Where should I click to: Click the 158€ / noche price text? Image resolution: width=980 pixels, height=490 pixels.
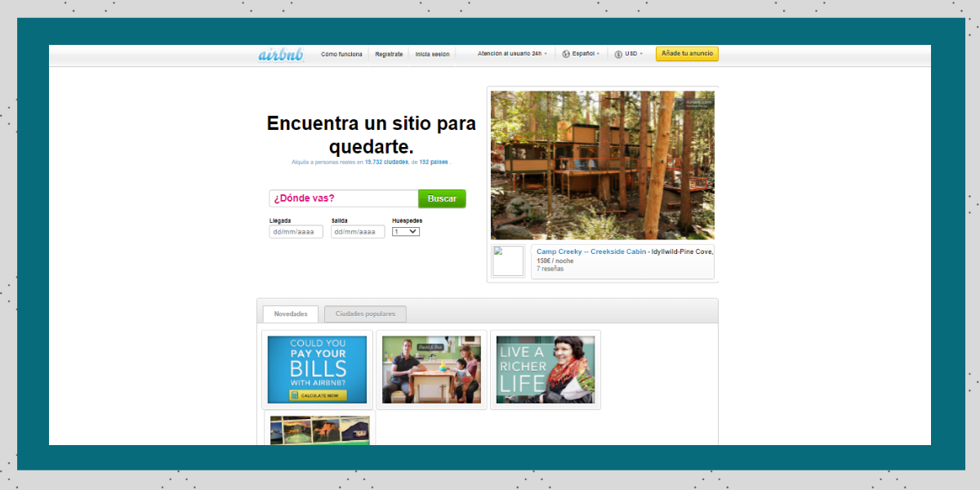click(555, 261)
